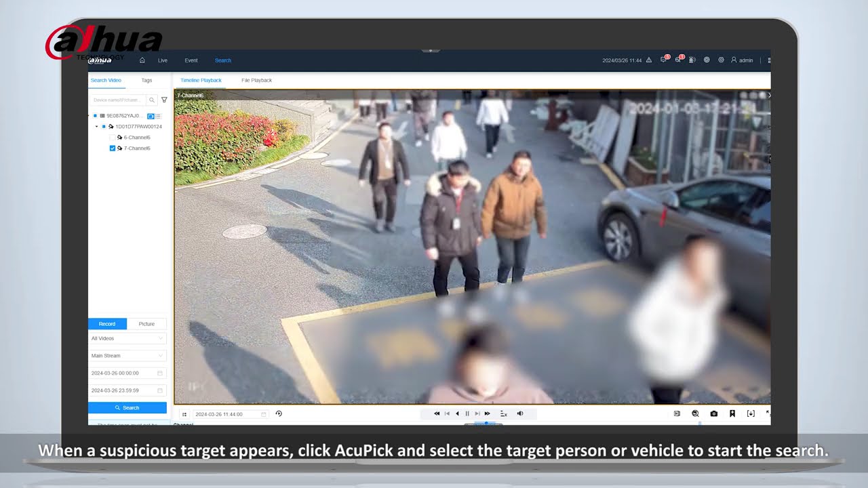Open calendar icon of the playback time field
This screenshot has width=868, height=488.
point(263,414)
